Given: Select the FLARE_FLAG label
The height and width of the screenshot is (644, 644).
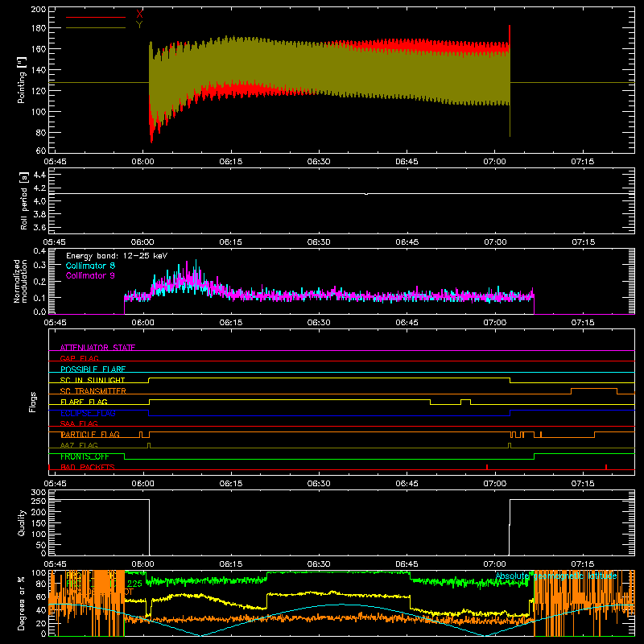Looking at the screenshot, I should (x=84, y=402).
